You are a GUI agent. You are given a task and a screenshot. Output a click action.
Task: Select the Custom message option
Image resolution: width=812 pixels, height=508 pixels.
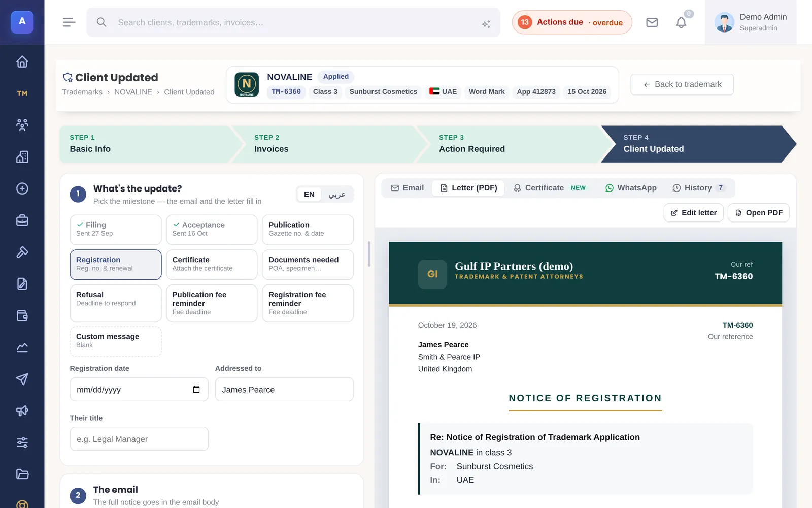(116, 341)
